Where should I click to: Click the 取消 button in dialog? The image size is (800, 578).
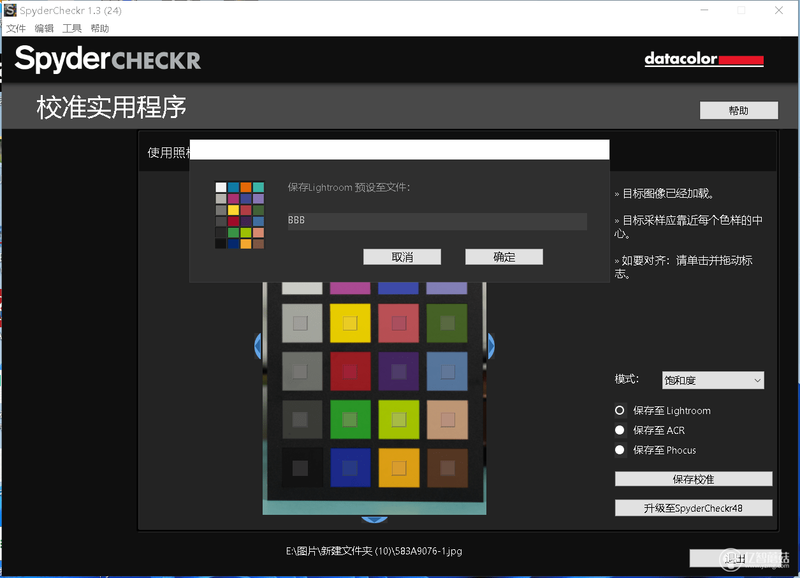402,257
